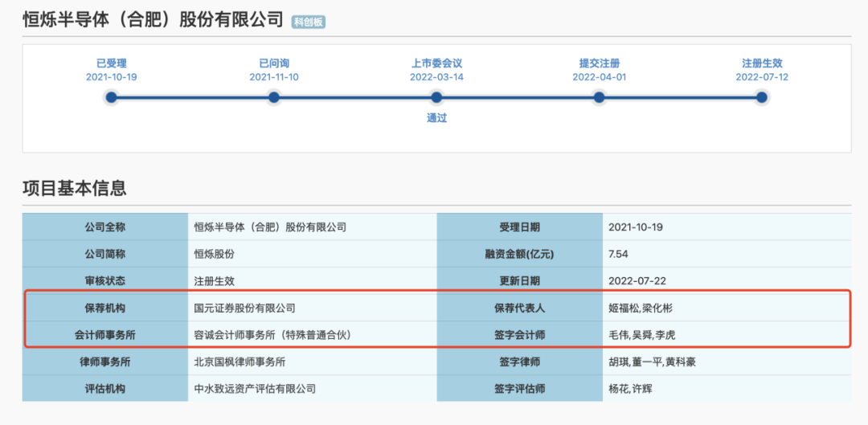This screenshot has width=868, height=425.
Task: Click the 已受理 timeline dot
Action: [111, 97]
